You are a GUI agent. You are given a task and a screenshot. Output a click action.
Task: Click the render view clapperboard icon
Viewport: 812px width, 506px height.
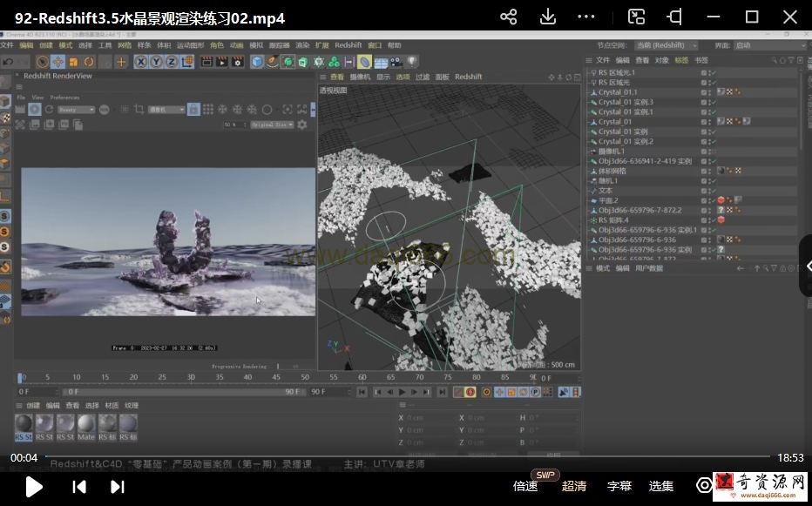click(x=206, y=62)
